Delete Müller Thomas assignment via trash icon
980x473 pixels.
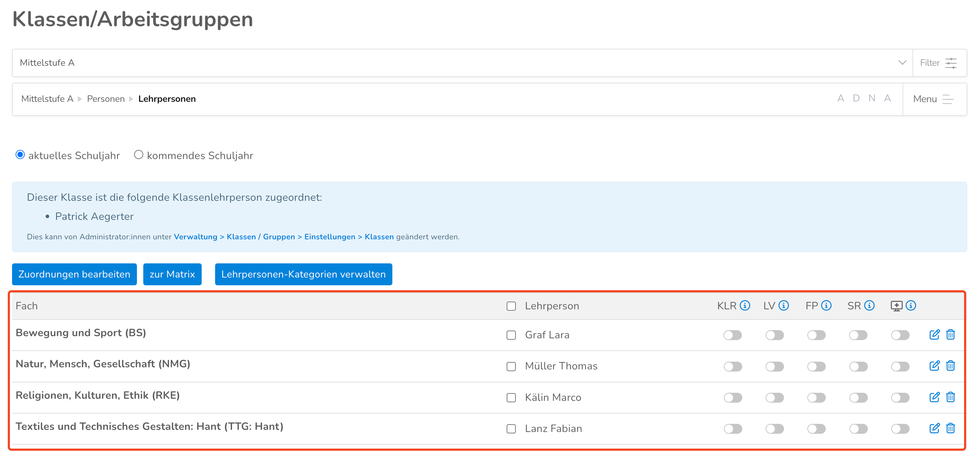(x=950, y=366)
